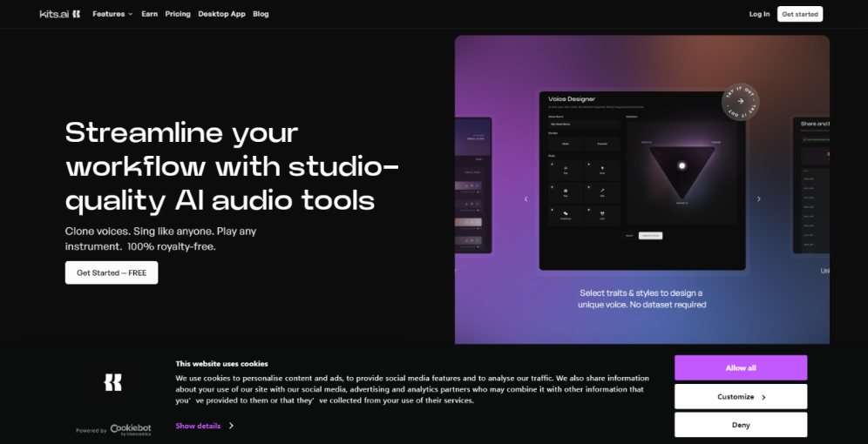Select Male gender in Voice Designer
The image size is (868, 444).
566,145
